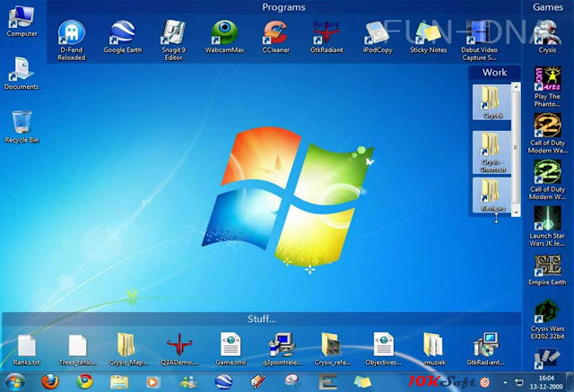This screenshot has height=392, width=574.
Task: Open the iPodCopy shortcut
Action: click(378, 37)
